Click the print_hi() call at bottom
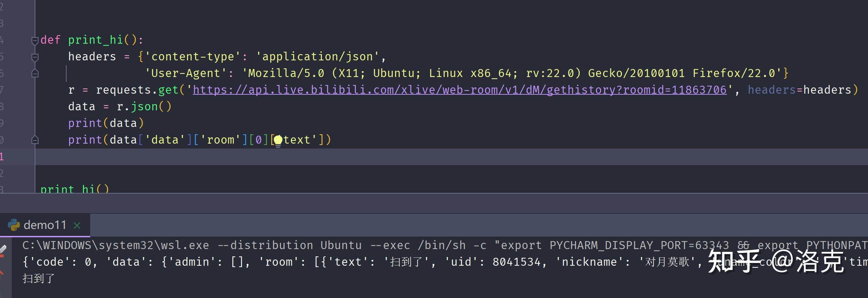The height and width of the screenshot is (298, 868). click(x=75, y=189)
